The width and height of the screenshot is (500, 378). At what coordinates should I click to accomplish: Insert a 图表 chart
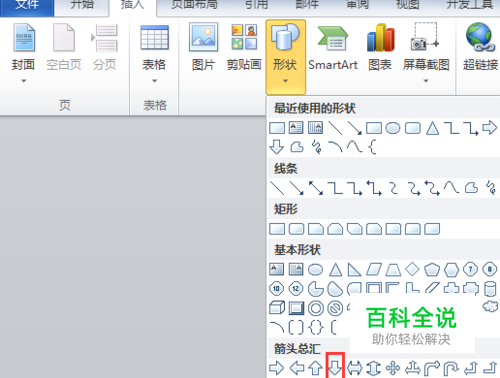(x=380, y=48)
